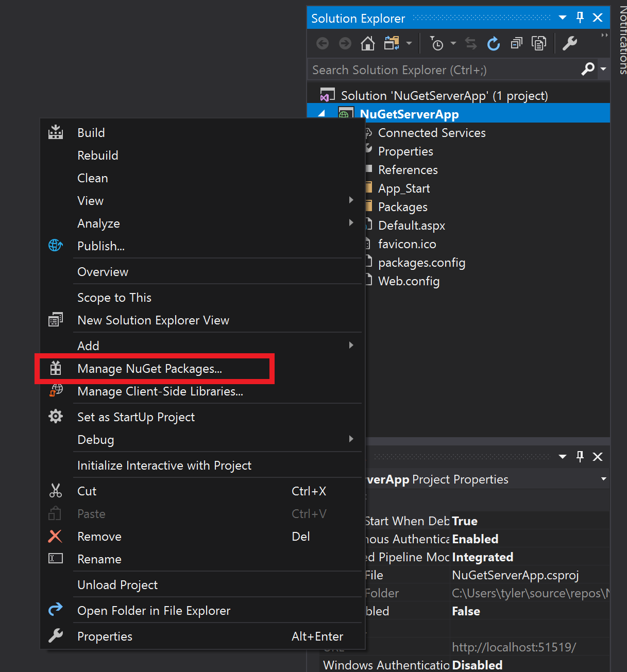Go back in Solution Explorer toolbar
Viewport: 627px width, 672px height.
coord(323,43)
